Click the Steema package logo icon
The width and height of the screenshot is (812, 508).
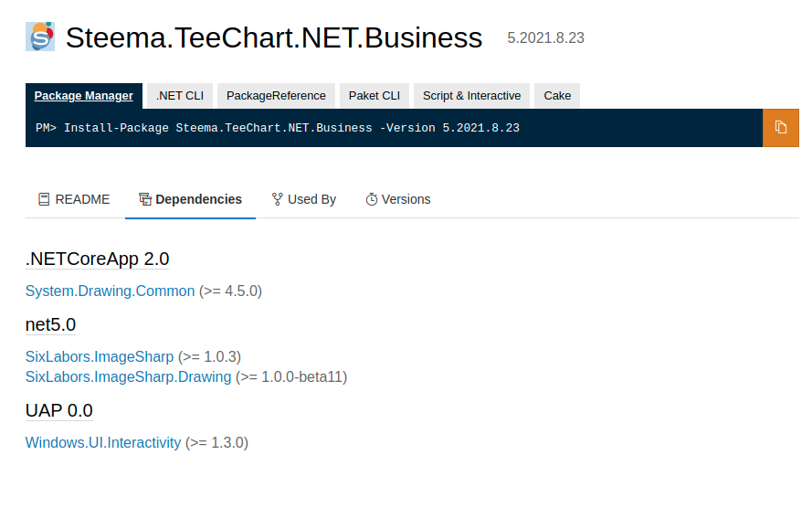pos(40,37)
